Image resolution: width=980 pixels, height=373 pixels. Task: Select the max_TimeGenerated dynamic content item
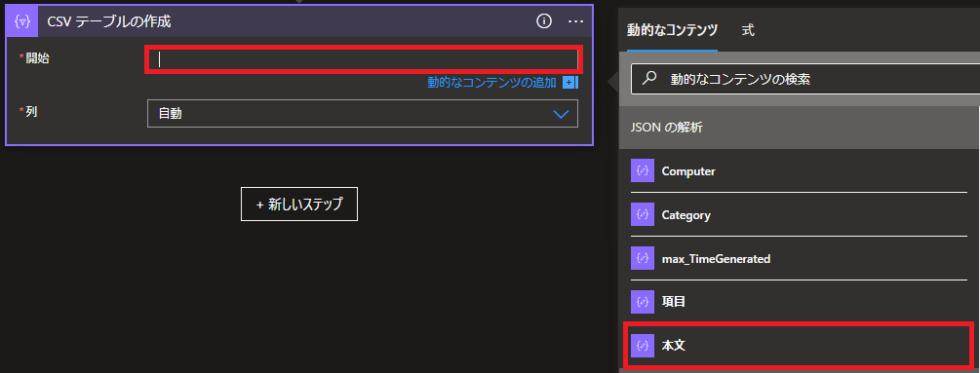click(x=800, y=258)
